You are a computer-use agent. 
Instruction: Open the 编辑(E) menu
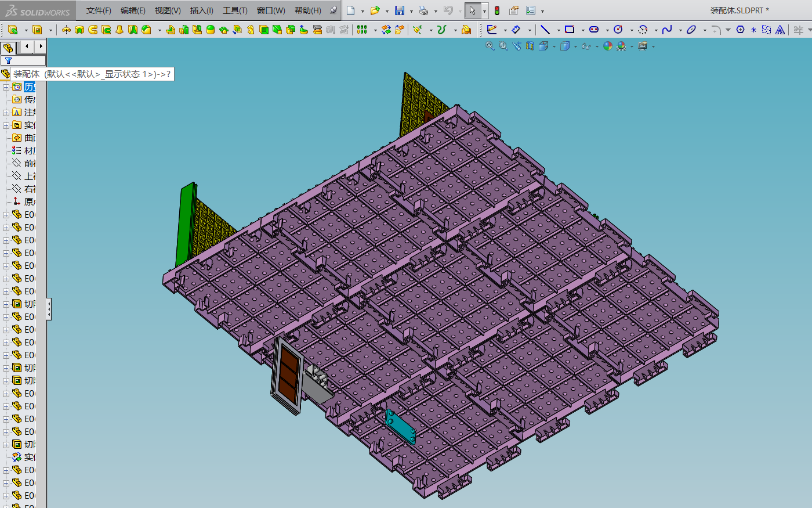click(133, 10)
